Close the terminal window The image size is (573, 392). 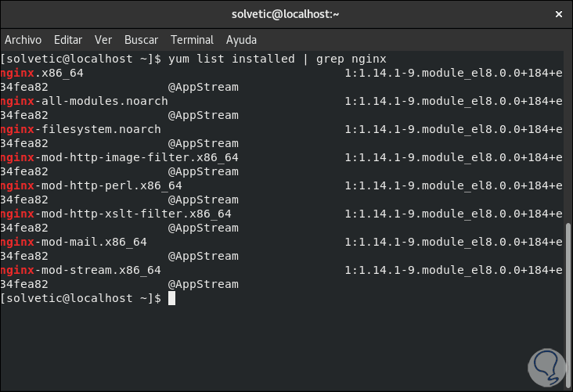[557, 14]
